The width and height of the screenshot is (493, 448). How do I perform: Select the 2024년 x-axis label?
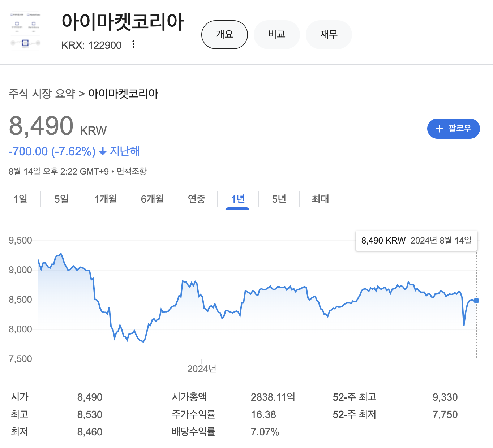[x=202, y=369]
